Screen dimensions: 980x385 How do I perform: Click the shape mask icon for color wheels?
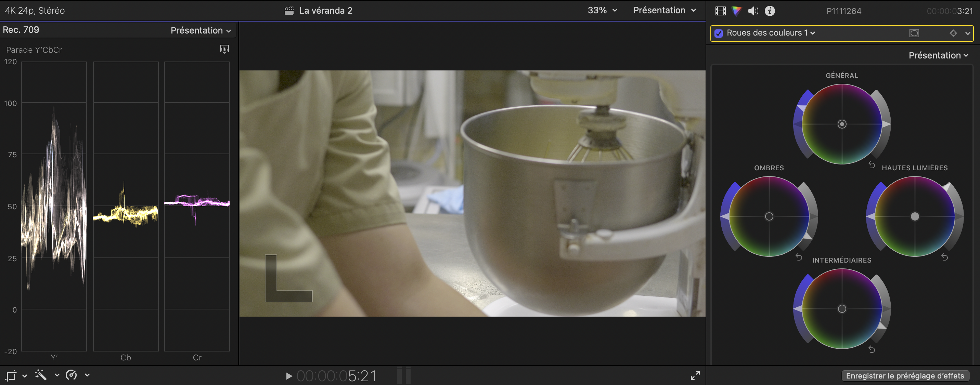coord(914,33)
